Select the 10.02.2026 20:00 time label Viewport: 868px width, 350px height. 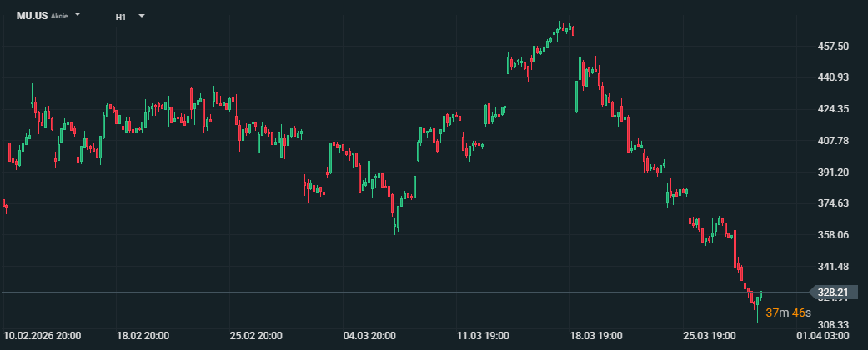(x=43, y=336)
